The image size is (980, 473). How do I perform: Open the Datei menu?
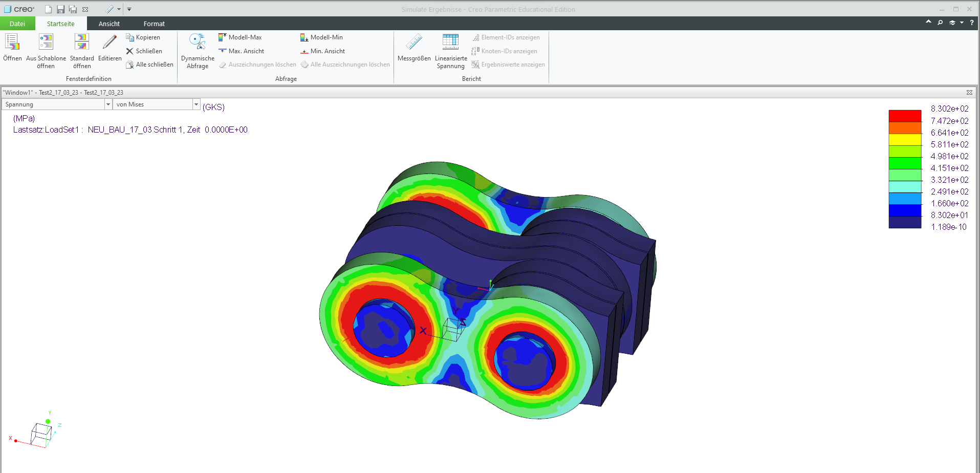tap(17, 24)
